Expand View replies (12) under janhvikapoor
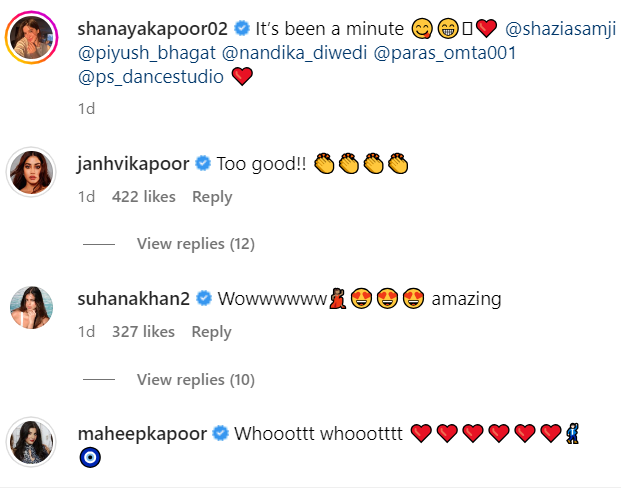 [196, 244]
